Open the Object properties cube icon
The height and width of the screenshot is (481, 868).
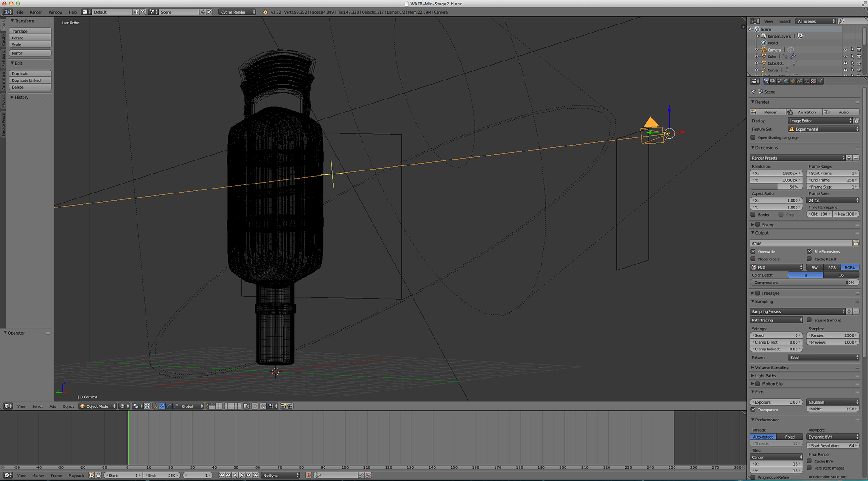click(x=793, y=81)
